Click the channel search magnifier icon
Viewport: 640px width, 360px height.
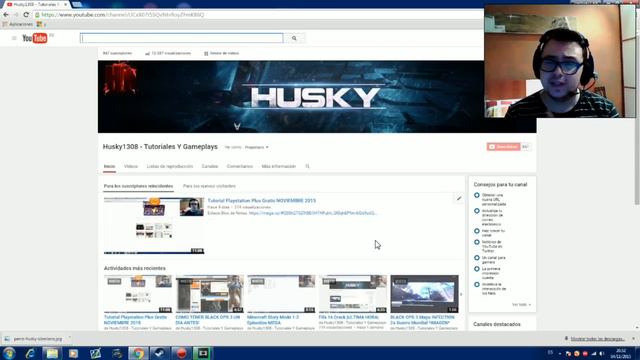tap(307, 167)
